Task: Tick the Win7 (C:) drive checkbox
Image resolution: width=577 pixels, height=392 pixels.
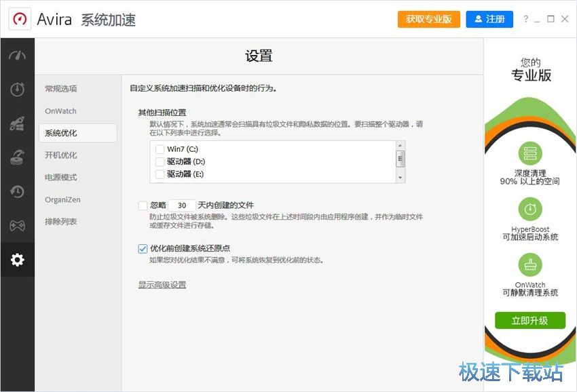Action: 160,149
